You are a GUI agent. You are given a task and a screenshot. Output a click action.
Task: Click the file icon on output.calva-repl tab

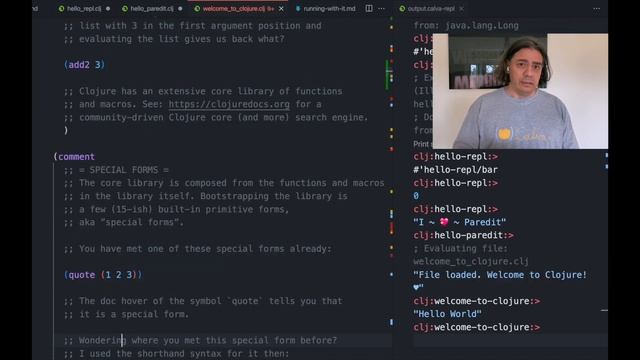tap(402, 9)
